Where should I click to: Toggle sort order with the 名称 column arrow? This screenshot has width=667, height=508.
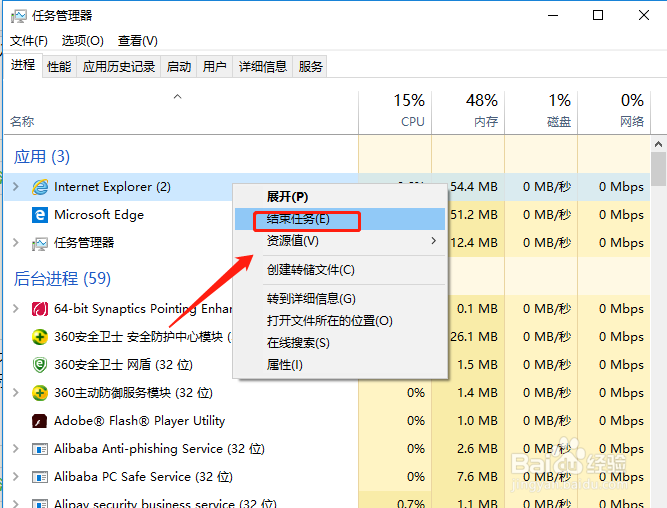[178, 97]
